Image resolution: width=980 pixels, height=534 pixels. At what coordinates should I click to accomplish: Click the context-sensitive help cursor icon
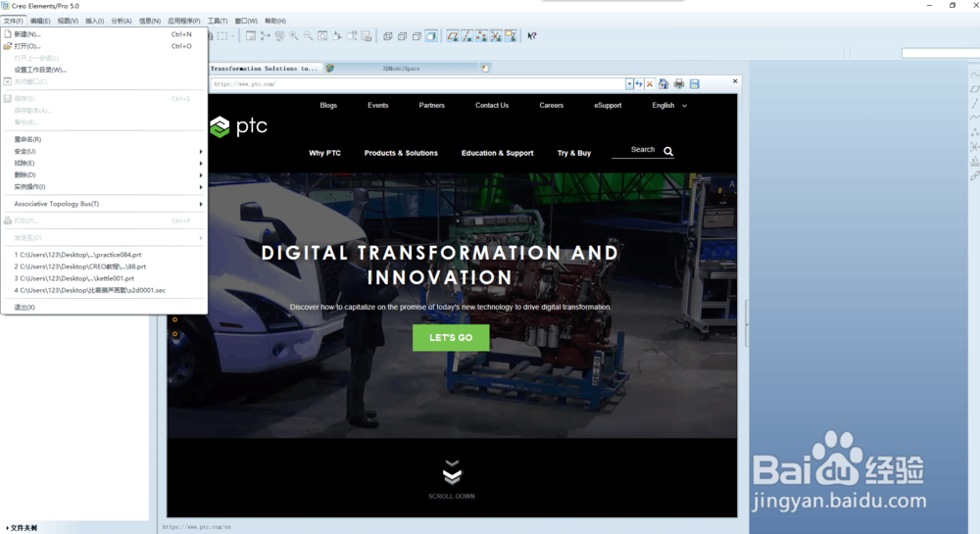pos(532,36)
